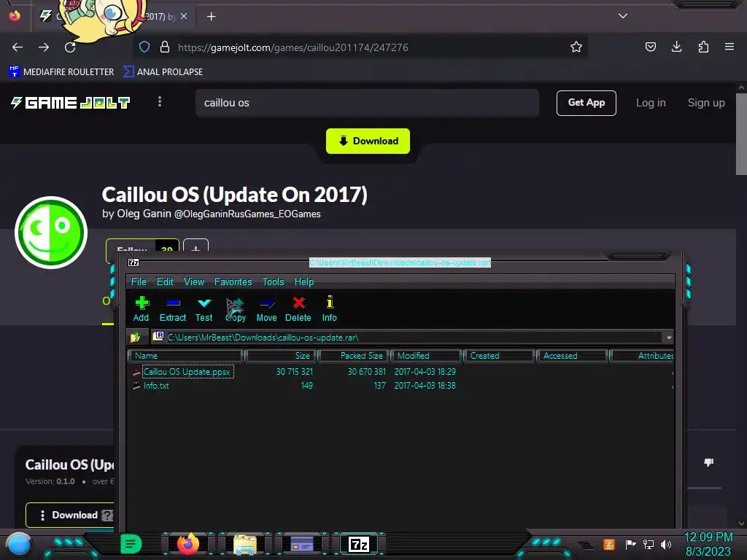Switch to Firefox from taskbar
Viewport: 747px width, 560px height.
click(188, 544)
